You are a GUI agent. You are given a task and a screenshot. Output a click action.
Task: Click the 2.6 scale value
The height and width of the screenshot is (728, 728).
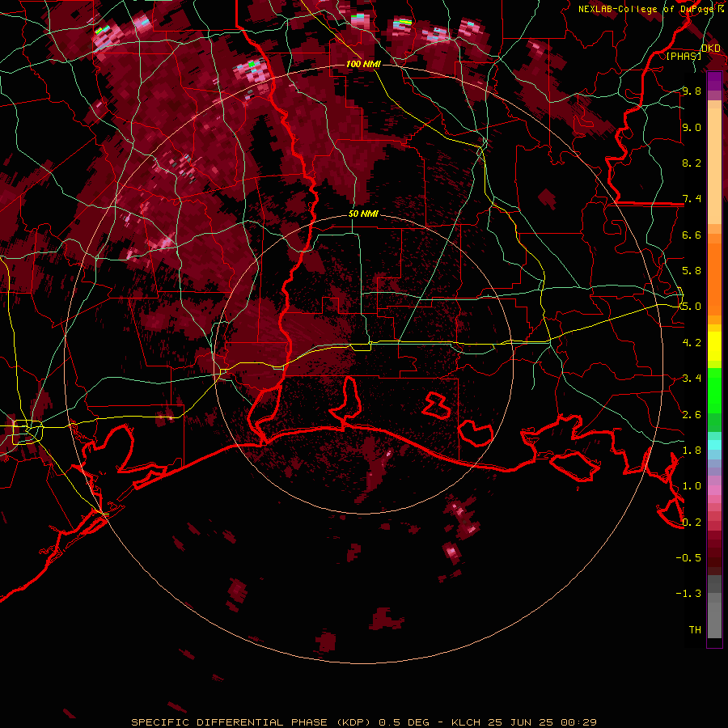point(692,414)
